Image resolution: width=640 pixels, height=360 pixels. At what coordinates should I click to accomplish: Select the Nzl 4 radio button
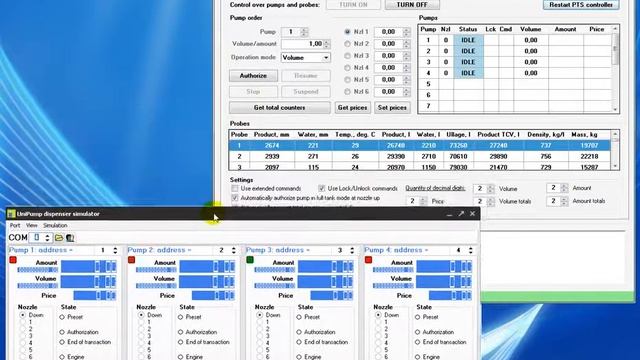click(347, 68)
